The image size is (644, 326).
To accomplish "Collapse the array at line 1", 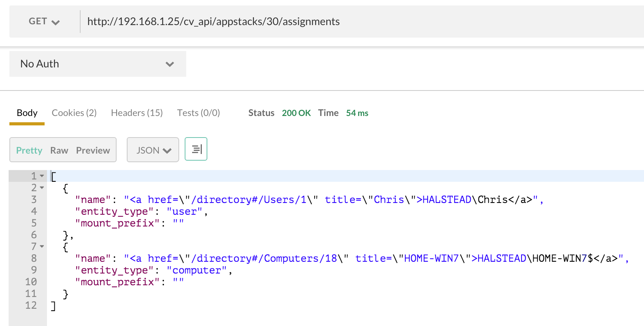I will [x=42, y=176].
